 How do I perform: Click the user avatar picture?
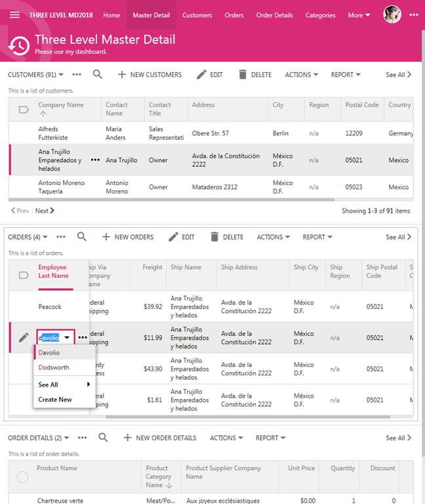point(392,14)
